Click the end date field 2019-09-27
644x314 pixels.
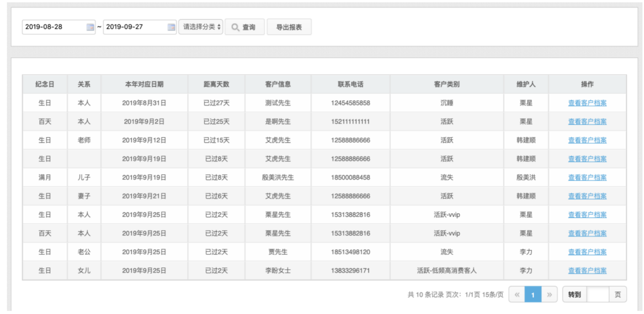[x=134, y=27]
